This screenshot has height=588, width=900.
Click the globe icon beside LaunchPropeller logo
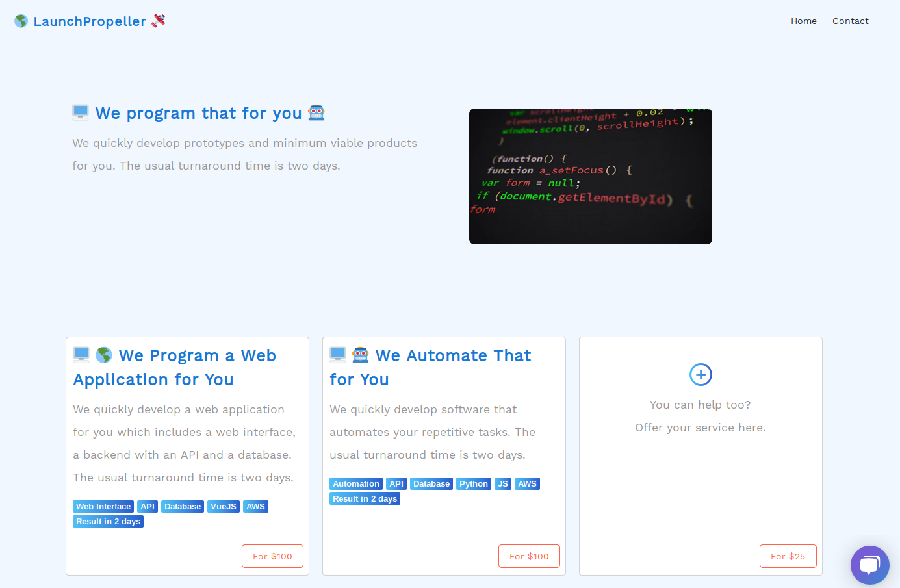pyautogui.click(x=21, y=21)
